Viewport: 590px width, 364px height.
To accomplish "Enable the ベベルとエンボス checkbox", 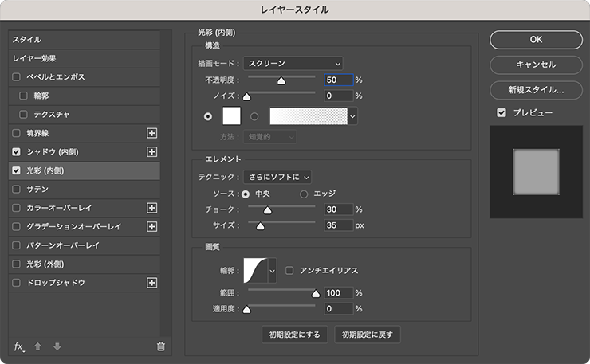I will click(x=17, y=77).
